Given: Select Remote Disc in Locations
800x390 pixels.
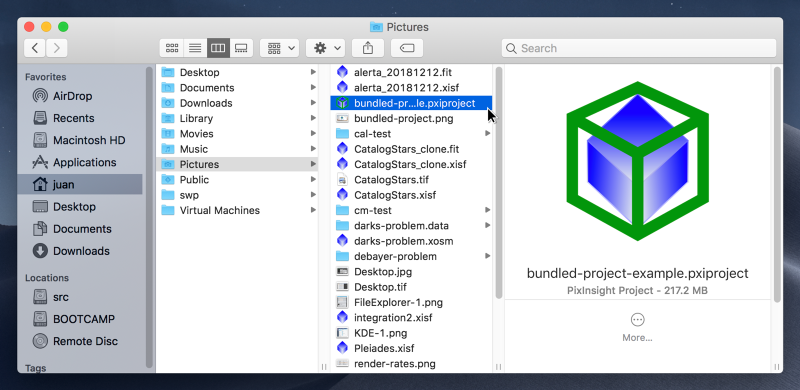Looking at the screenshot, I should (80, 341).
